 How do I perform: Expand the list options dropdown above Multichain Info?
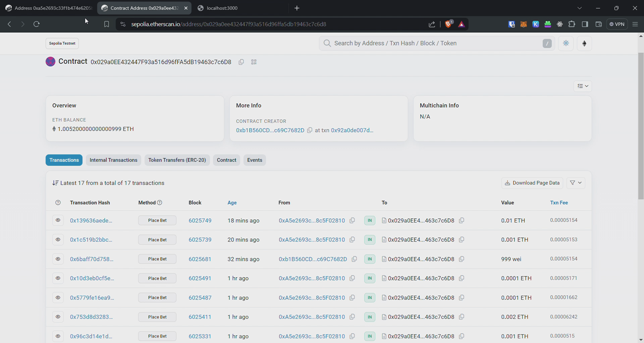tap(583, 86)
